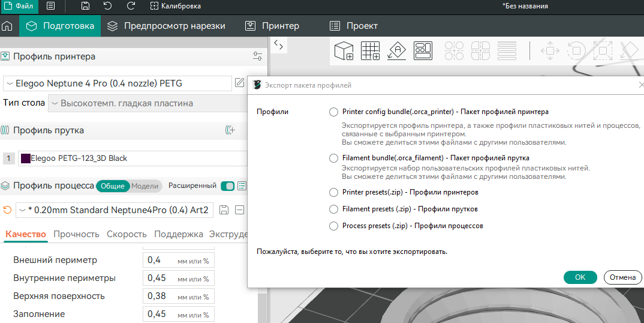
Task: Open the 0.20mm Standard Neptune4Pro process dropdown
Action: [x=115, y=210]
